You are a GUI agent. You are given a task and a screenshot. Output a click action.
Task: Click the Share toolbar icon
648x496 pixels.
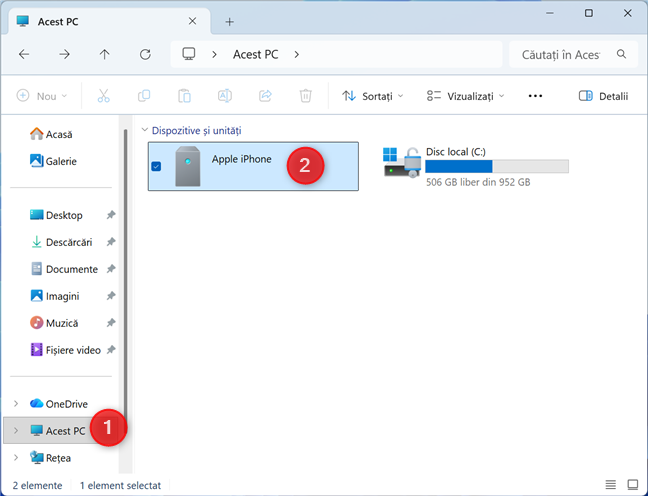[x=265, y=96]
